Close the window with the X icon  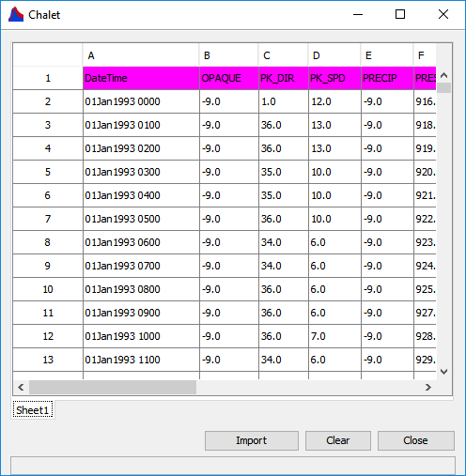tap(443, 14)
